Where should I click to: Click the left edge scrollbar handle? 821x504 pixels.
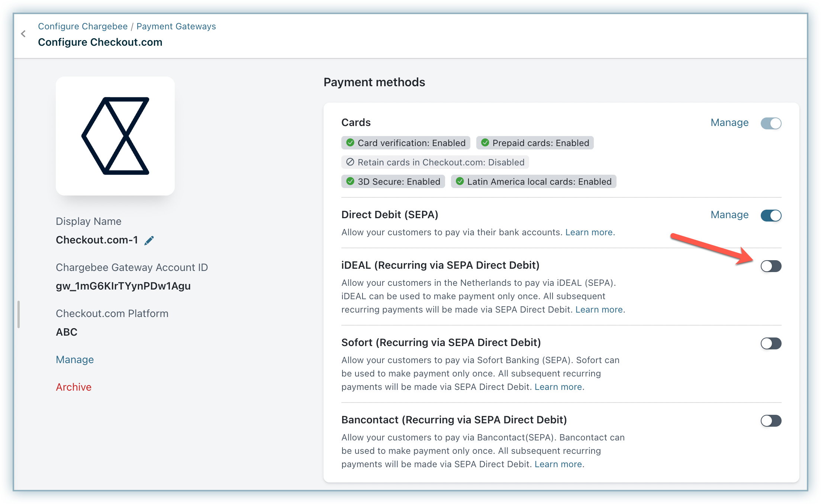pyautogui.click(x=18, y=314)
